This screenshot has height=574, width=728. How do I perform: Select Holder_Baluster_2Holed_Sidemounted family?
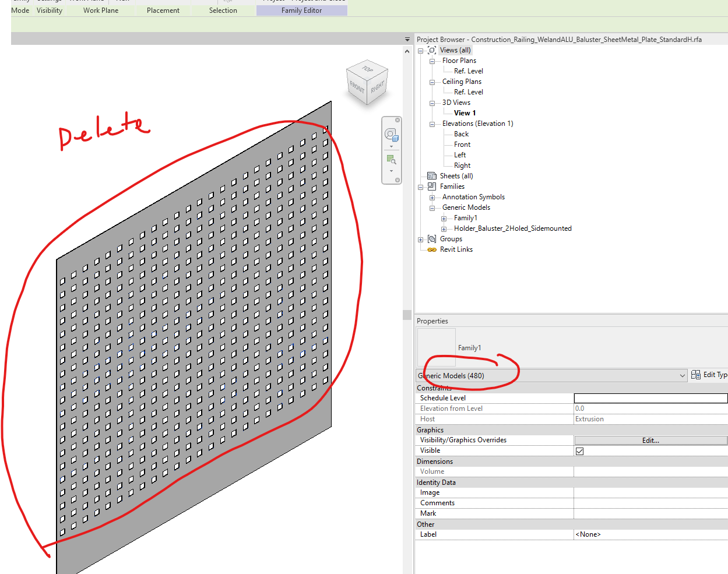[x=513, y=228]
